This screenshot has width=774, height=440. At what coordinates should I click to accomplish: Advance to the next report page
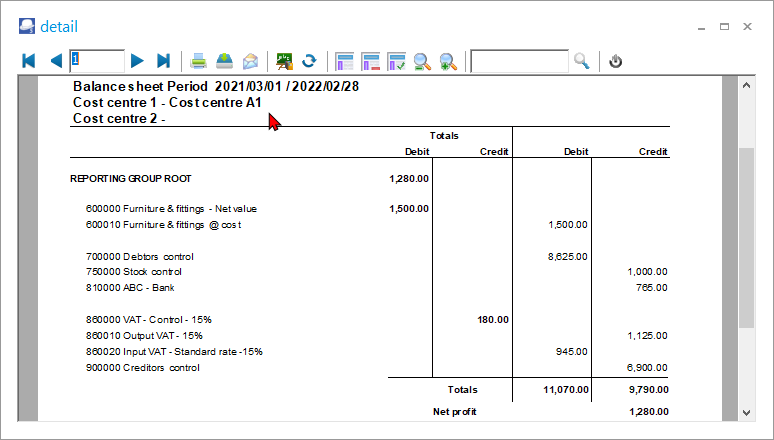pos(137,61)
